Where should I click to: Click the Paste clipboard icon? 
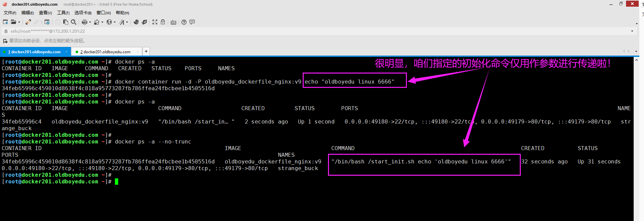coord(66,22)
